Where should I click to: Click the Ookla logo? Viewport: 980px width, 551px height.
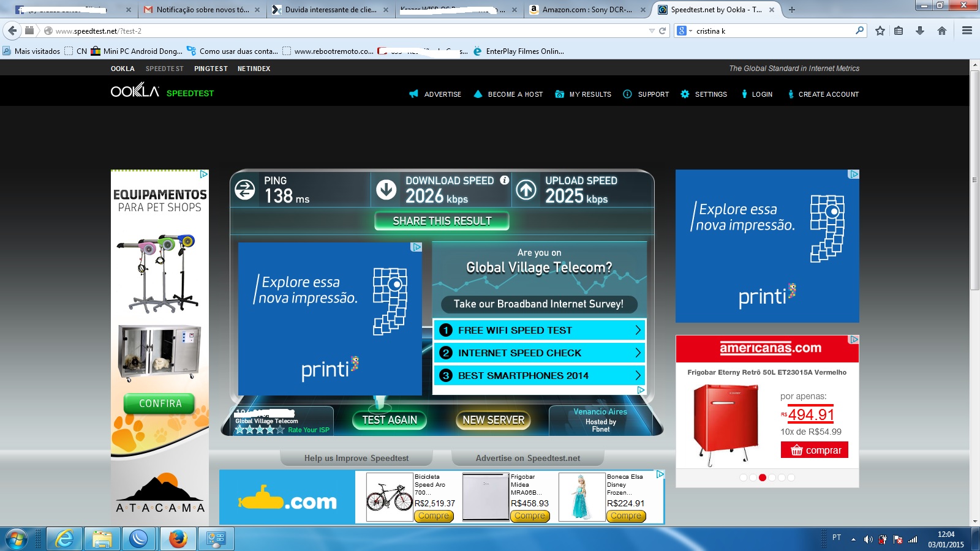point(135,91)
